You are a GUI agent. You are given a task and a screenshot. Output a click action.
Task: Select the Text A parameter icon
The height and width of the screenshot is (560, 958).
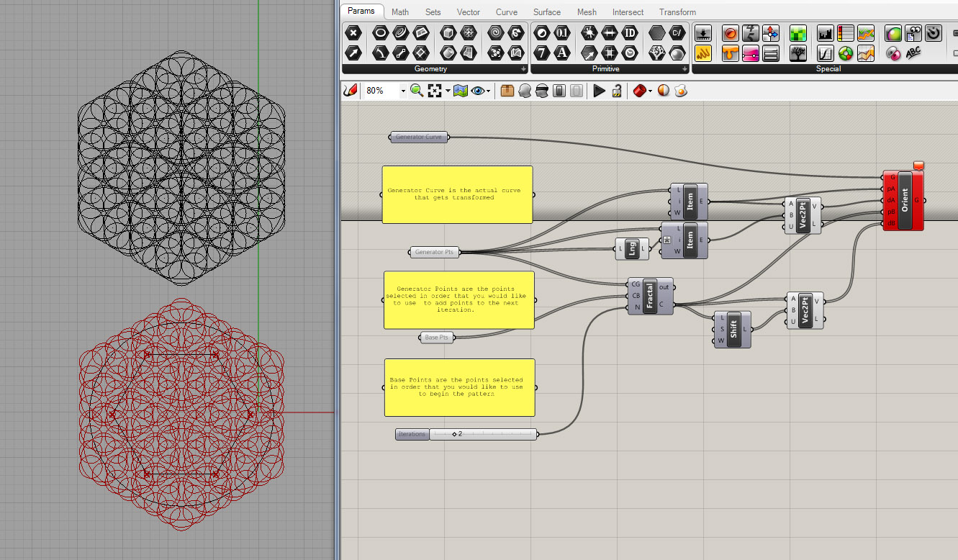(561, 53)
